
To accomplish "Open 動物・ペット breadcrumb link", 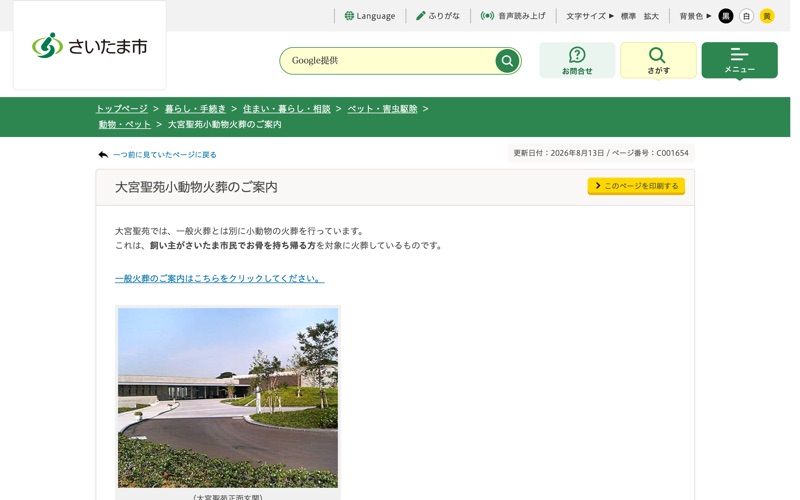I will 124,124.
